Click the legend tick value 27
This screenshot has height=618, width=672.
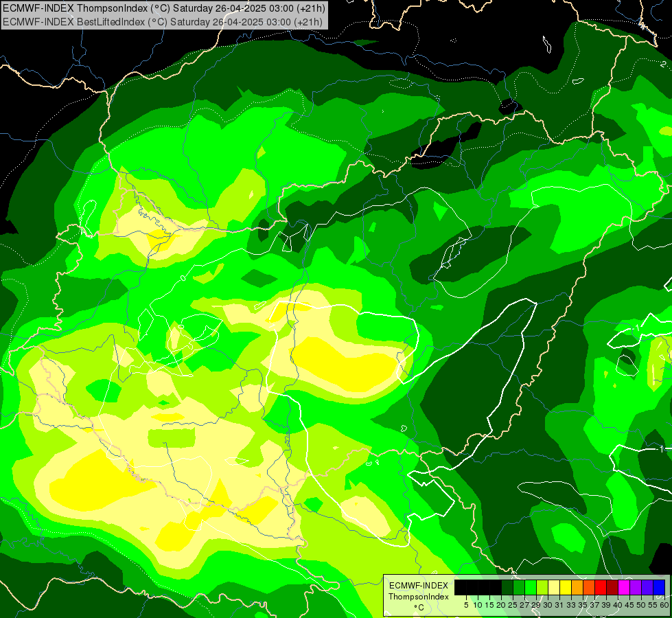tap(524, 605)
